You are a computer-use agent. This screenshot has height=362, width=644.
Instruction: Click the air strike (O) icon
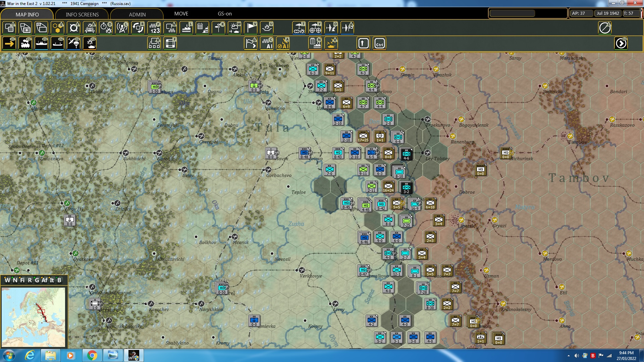(331, 28)
